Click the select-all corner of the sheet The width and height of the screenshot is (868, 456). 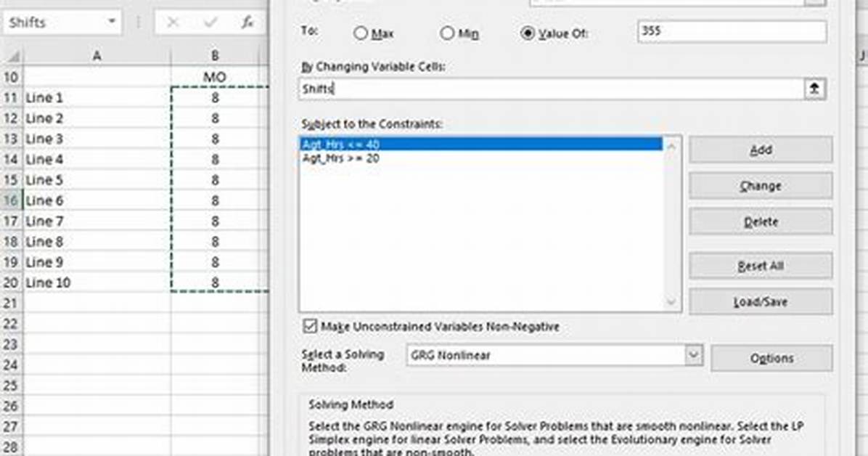pos(13,55)
